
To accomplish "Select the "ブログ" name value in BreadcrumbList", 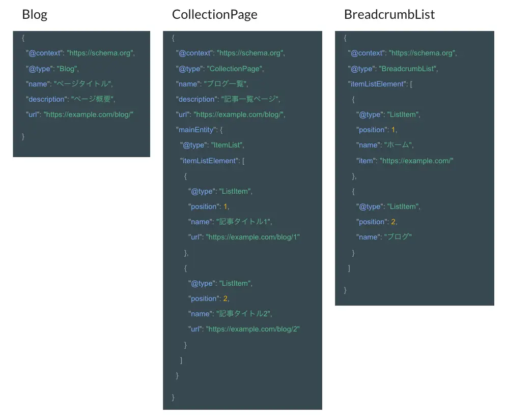I will coord(398,237).
